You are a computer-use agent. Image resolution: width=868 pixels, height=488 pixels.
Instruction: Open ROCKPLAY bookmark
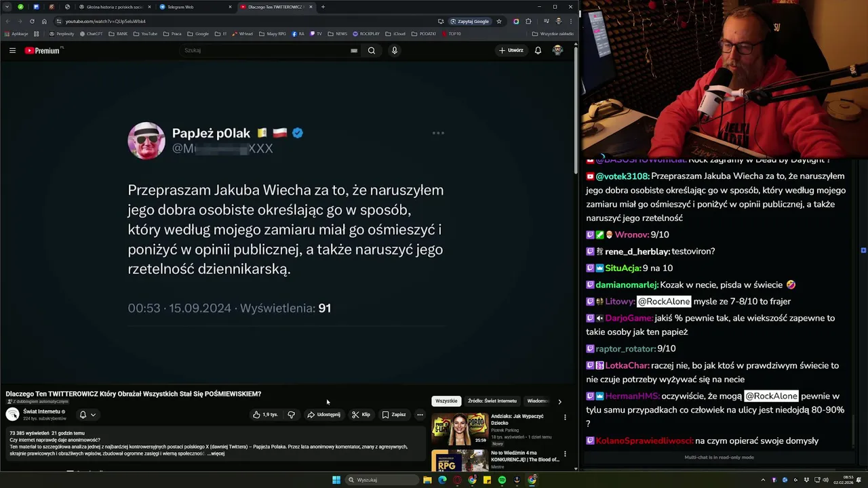[366, 33]
